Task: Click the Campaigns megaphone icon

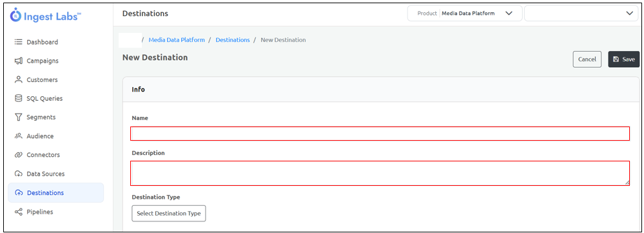Action: [x=18, y=61]
